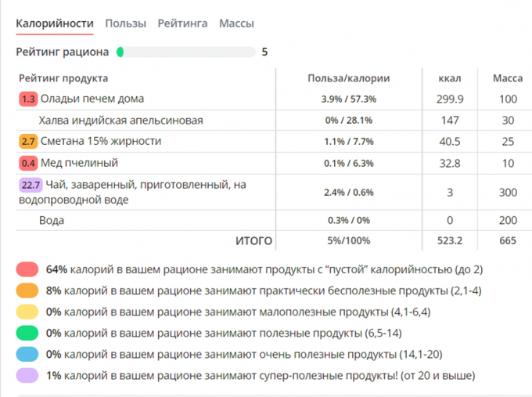532x397 pixels.
Task: Click the green legend color swatch
Action: [x=27, y=333]
